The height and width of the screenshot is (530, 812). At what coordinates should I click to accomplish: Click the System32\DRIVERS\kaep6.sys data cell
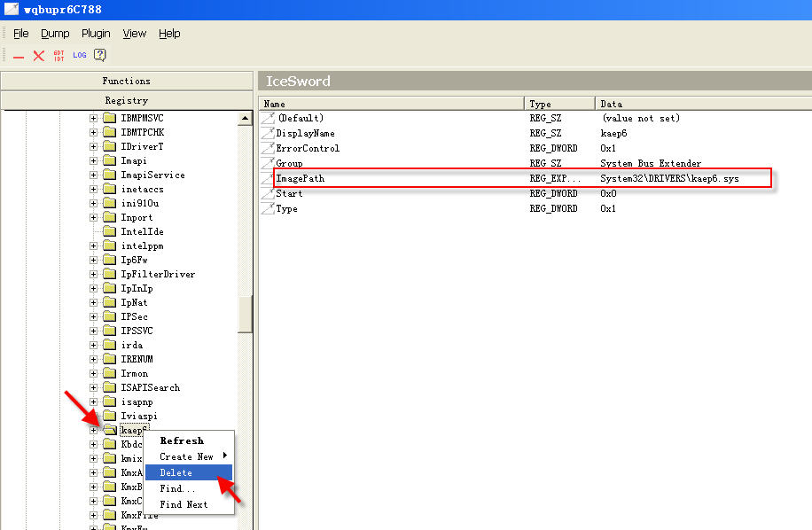[669, 178]
